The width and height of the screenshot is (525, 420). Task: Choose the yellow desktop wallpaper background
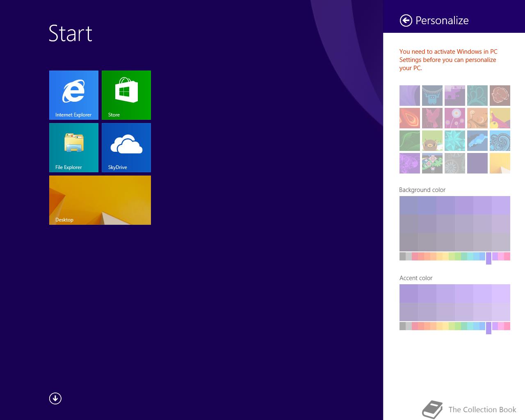pos(500,163)
